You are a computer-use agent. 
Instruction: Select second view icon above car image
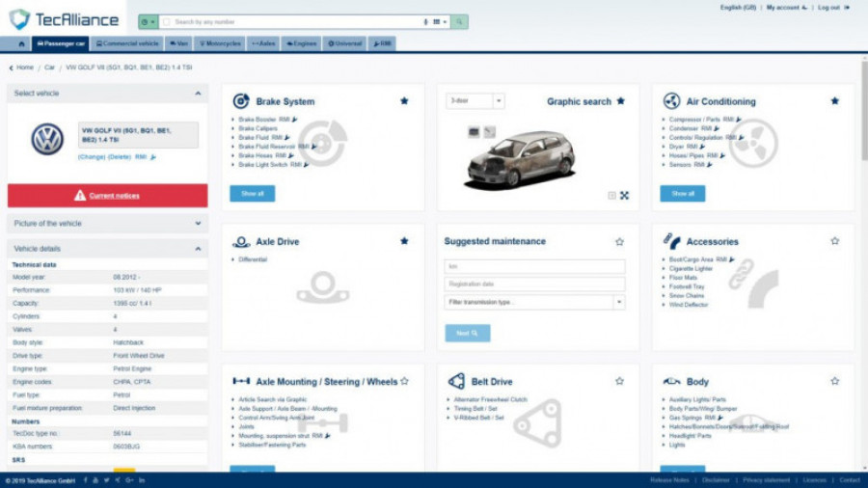click(x=490, y=132)
